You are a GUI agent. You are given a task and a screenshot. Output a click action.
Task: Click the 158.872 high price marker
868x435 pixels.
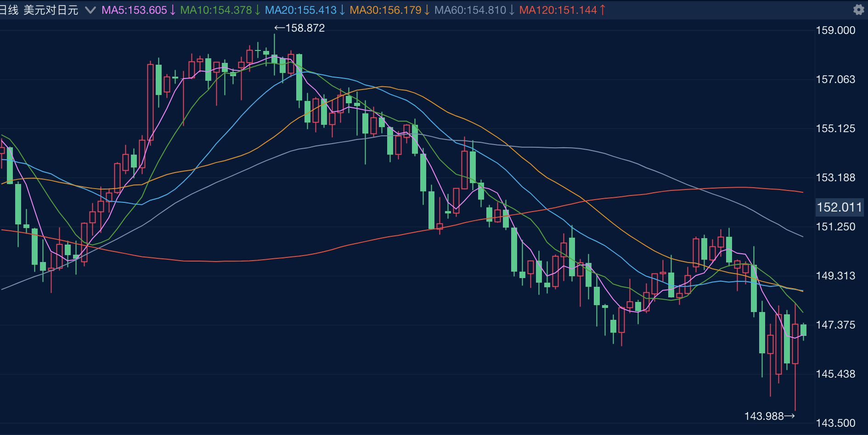click(x=300, y=28)
